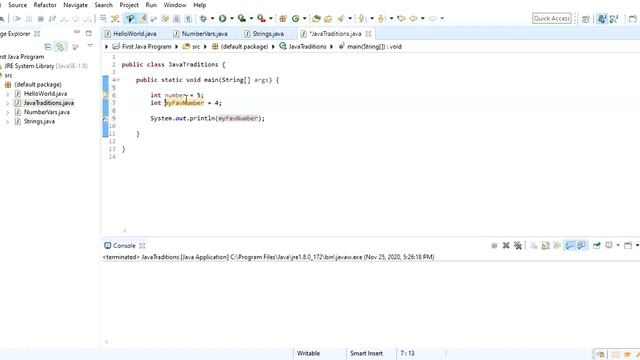Click the Display Selected Console icon
Viewport: 640px width, 360px height.
609,245
